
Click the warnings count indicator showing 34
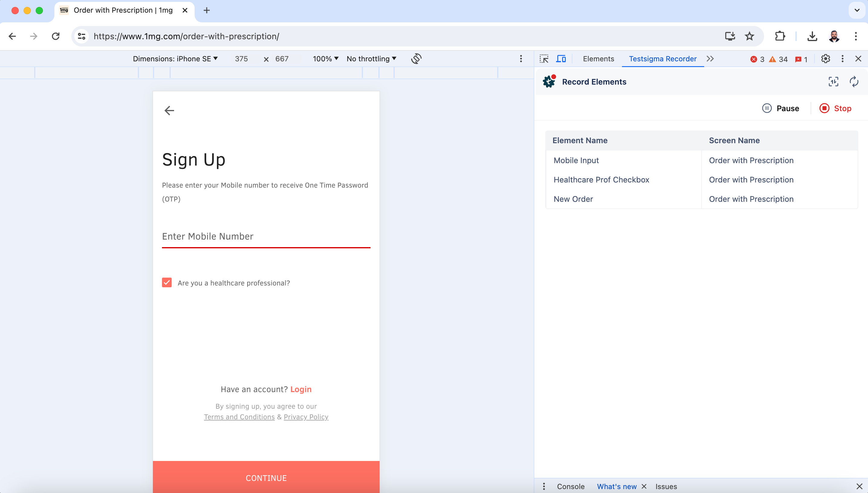pyautogui.click(x=778, y=59)
